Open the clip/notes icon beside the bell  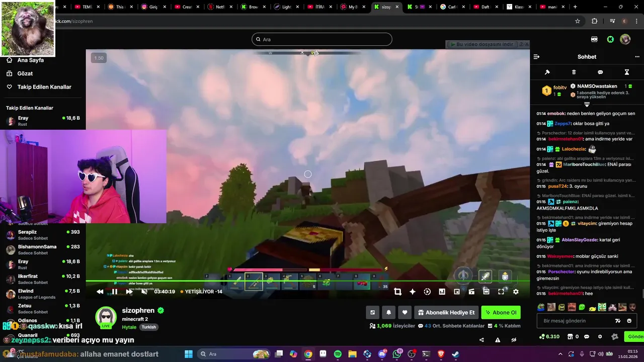pos(372,312)
